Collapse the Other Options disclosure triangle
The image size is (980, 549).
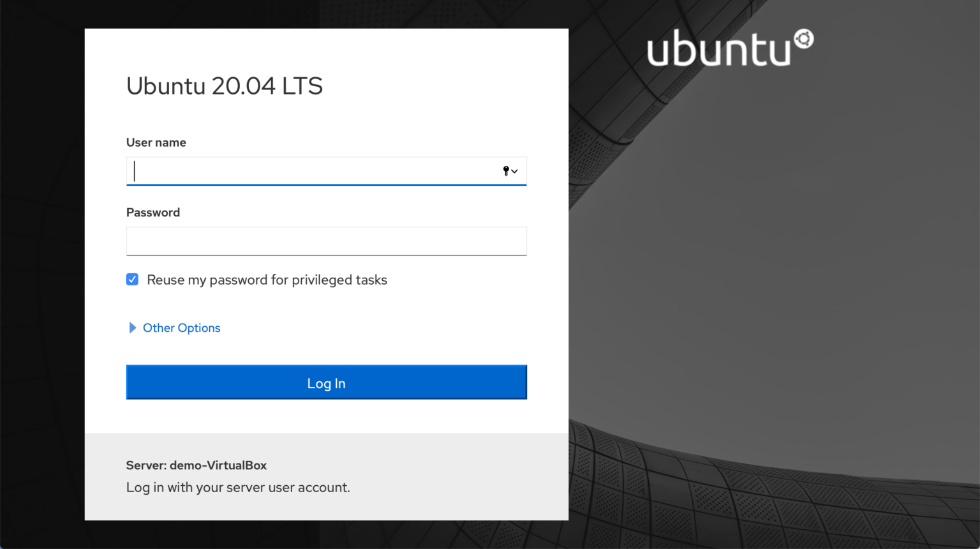tap(132, 327)
